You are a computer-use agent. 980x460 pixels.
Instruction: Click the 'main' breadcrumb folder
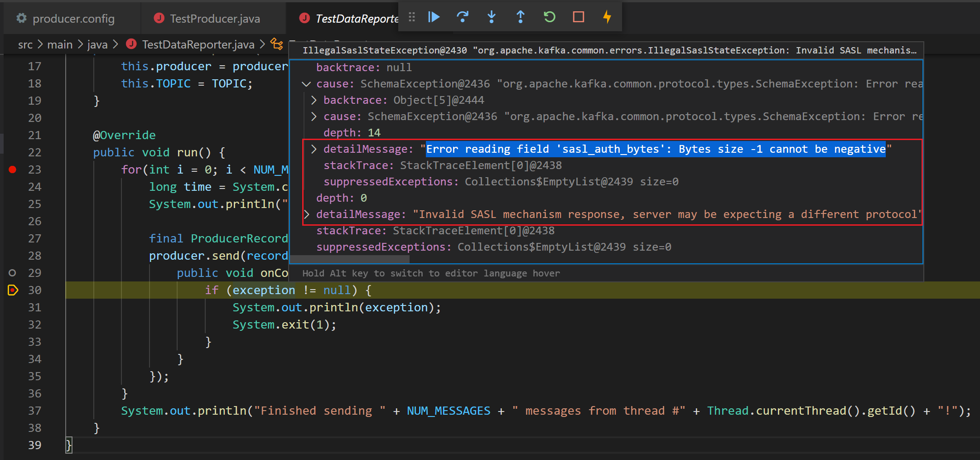click(60, 44)
